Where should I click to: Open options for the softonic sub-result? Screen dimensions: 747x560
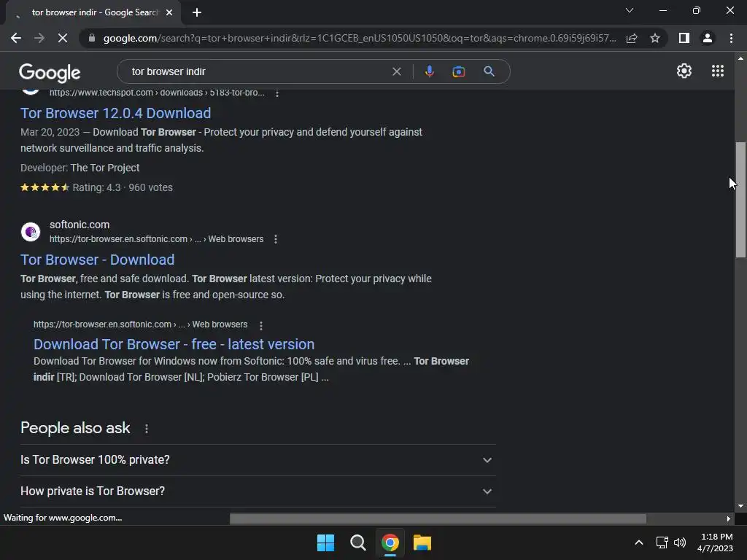[x=260, y=325]
